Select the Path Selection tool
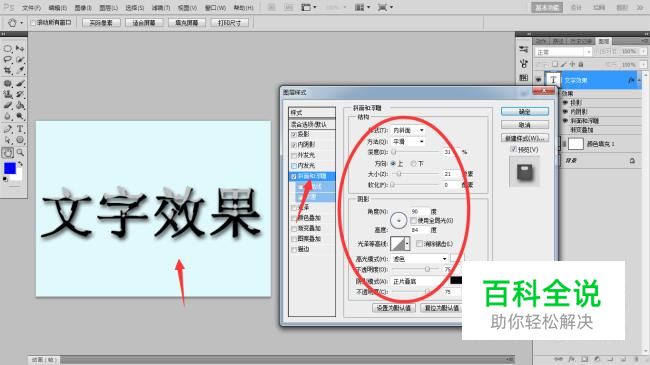This screenshot has height=365, width=650. pos(7,140)
